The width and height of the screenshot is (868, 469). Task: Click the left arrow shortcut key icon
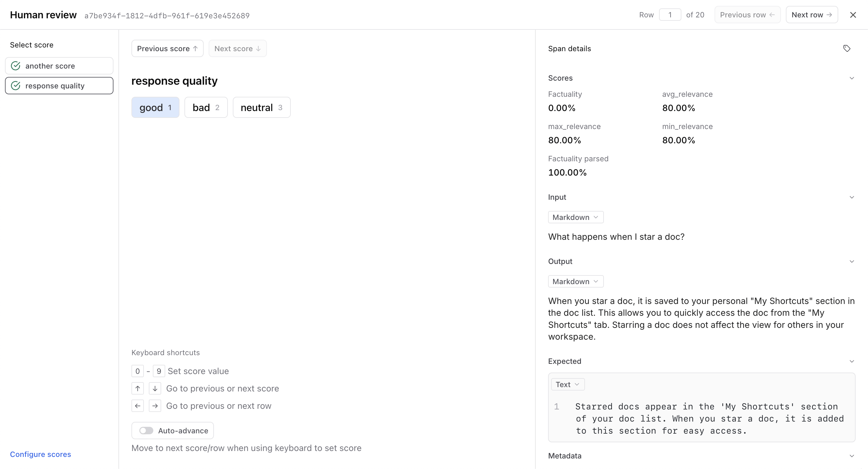[x=137, y=406]
